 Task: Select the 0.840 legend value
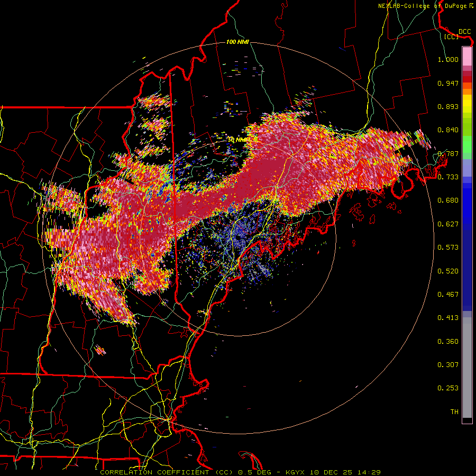[x=448, y=130]
